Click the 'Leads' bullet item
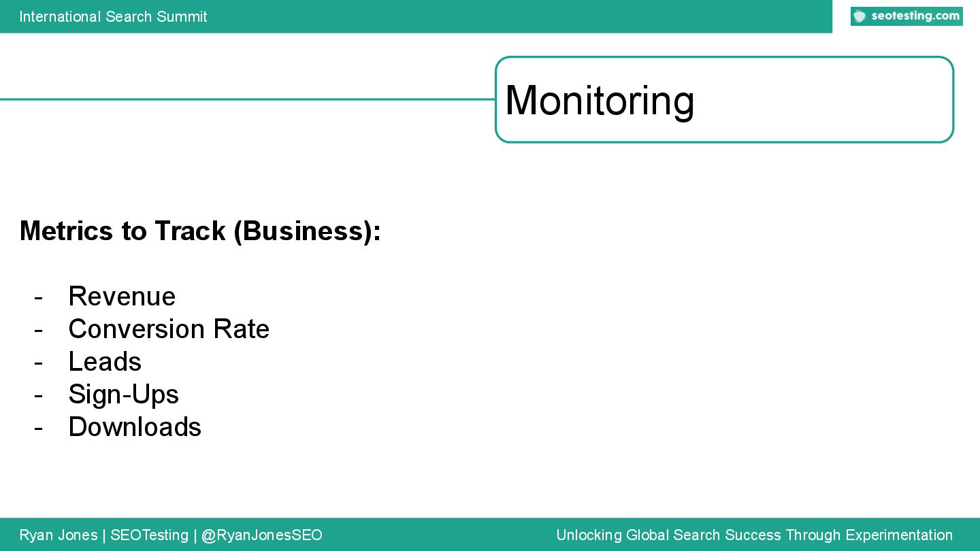 click(105, 361)
